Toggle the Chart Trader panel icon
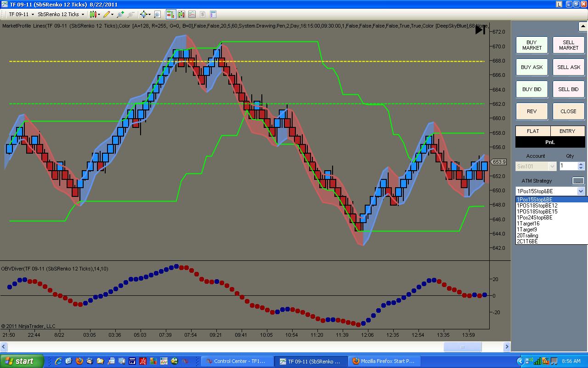 click(170, 14)
